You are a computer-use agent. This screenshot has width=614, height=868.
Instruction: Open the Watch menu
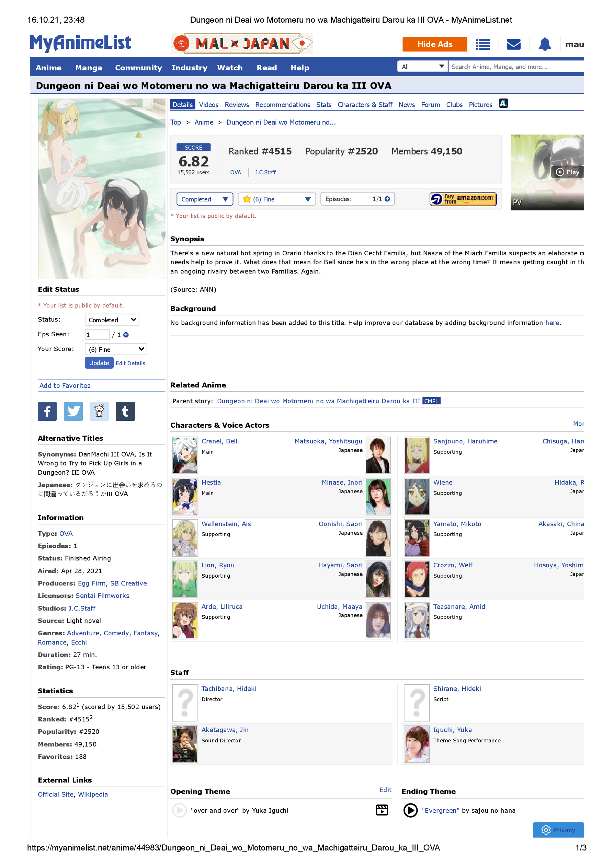tap(230, 68)
